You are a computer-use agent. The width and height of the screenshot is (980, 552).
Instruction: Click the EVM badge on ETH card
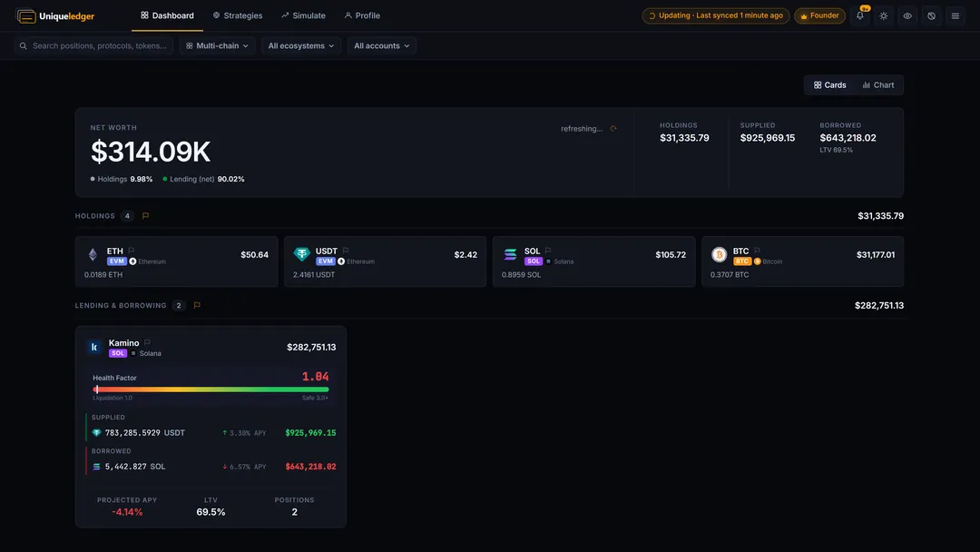[117, 261]
